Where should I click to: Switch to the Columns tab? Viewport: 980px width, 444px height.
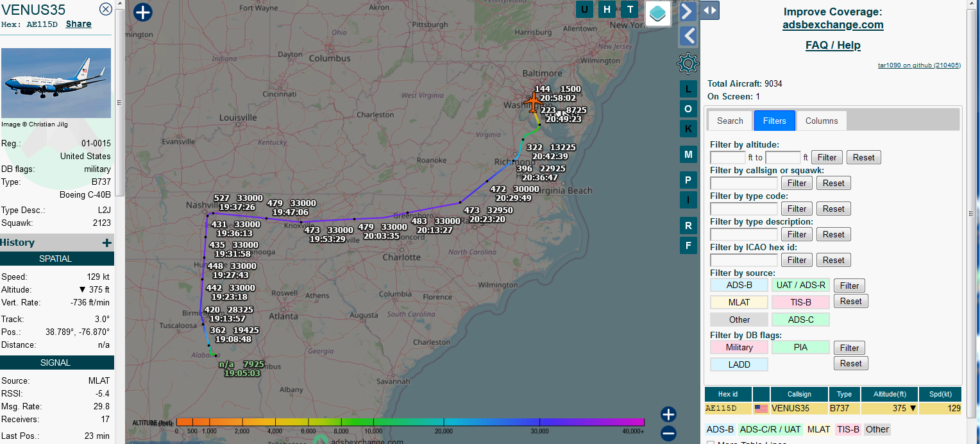822,121
